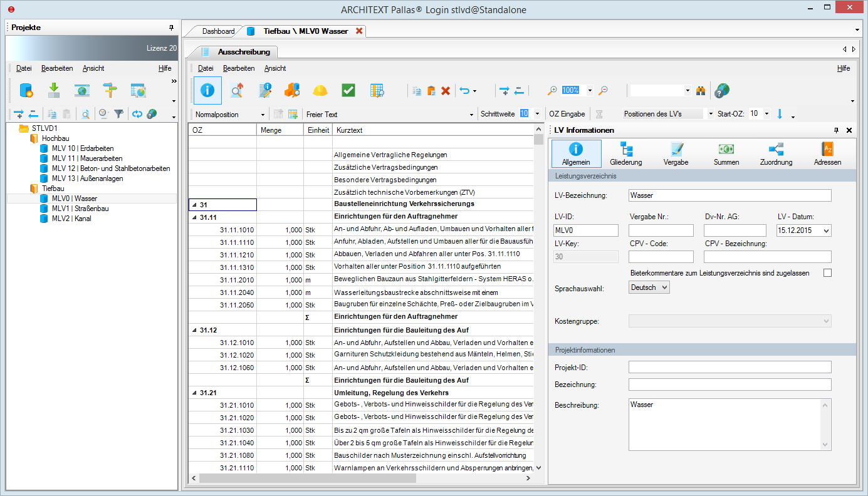Open the Adressen section in LV Informationen
The image size is (868, 496).
[827, 154]
